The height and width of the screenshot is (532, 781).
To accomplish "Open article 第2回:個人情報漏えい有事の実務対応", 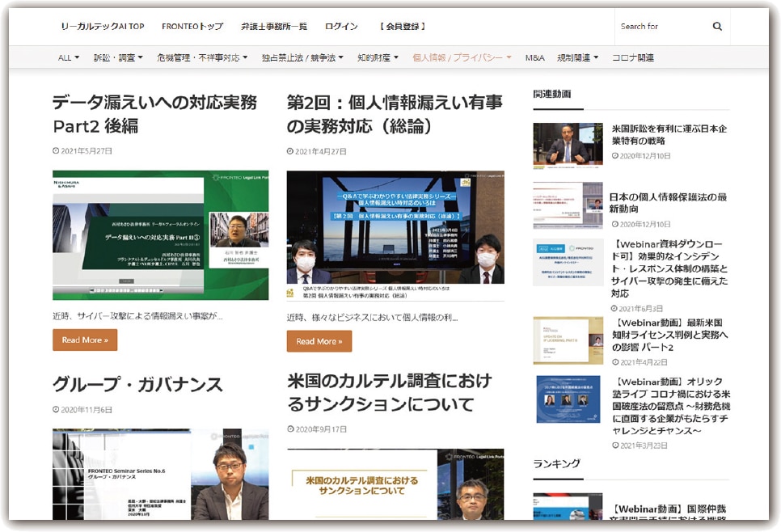I will [395, 114].
